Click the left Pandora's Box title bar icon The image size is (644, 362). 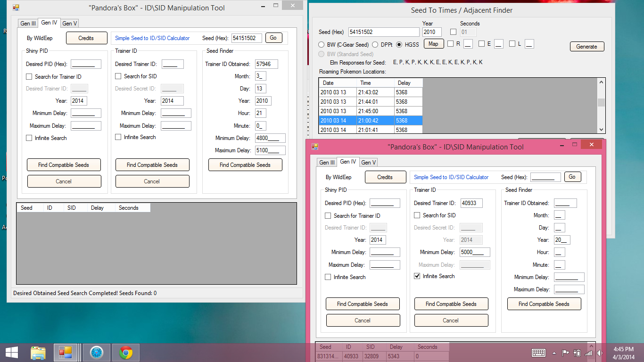pos(16,8)
